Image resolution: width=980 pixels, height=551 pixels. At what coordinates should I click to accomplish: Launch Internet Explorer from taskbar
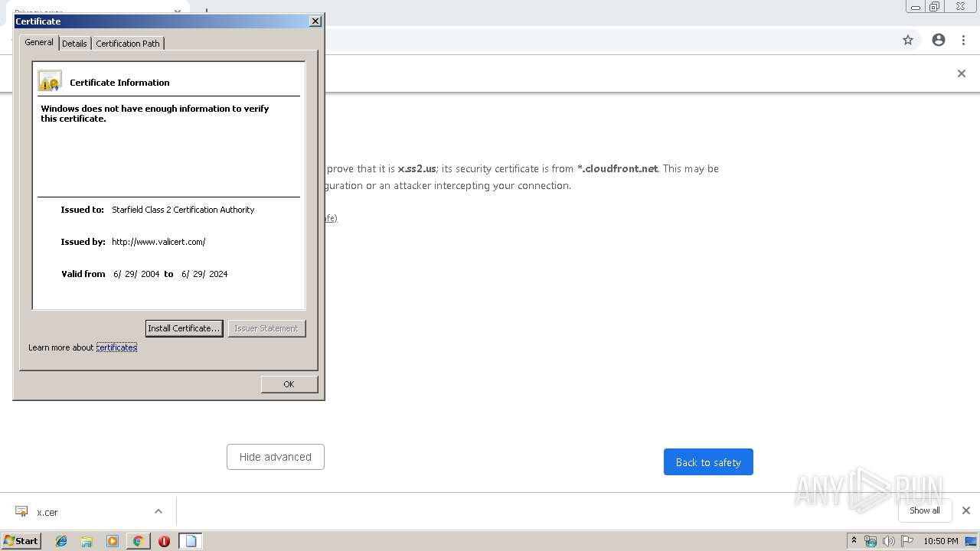[61, 541]
